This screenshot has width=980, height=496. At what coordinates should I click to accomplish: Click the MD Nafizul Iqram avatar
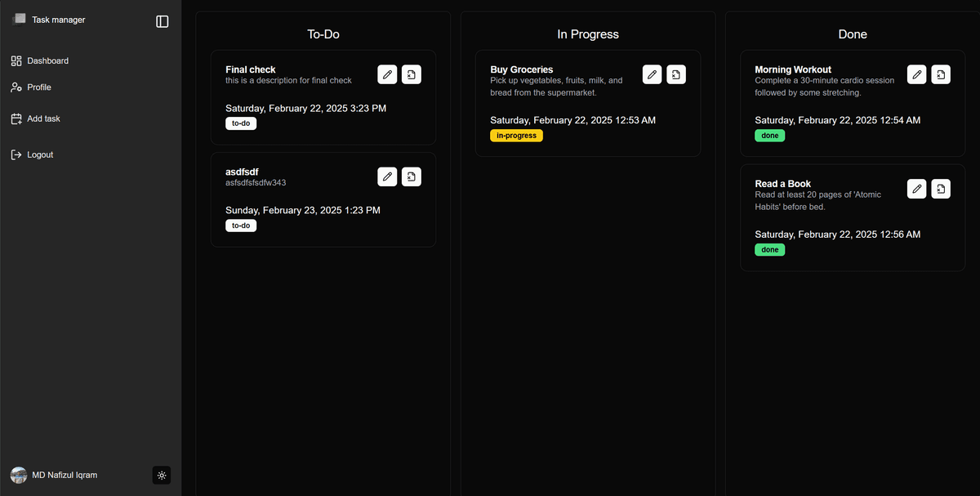[x=19, y=475]
